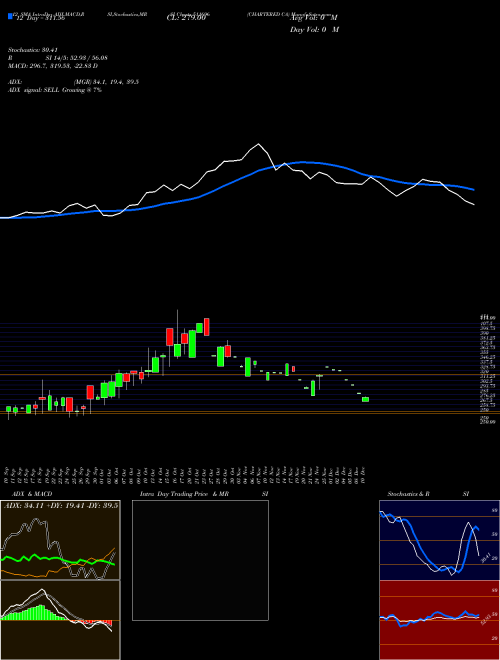
Task: Click the blue SMA legend square
Action: 10,16
